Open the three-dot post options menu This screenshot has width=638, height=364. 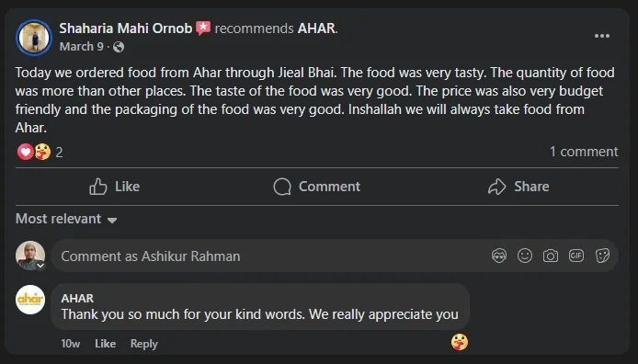(602, 36)
